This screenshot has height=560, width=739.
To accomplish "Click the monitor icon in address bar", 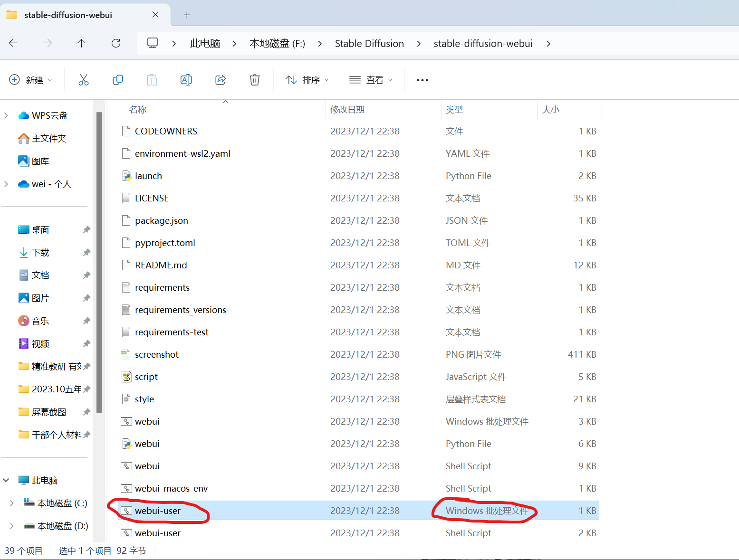I will coord(153,43).
